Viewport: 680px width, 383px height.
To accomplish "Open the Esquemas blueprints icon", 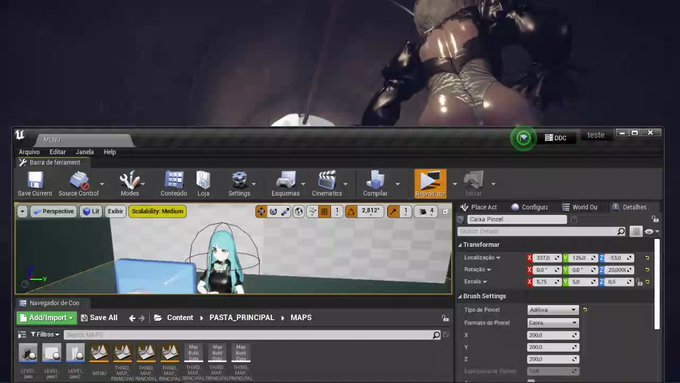I will (285, 184).
